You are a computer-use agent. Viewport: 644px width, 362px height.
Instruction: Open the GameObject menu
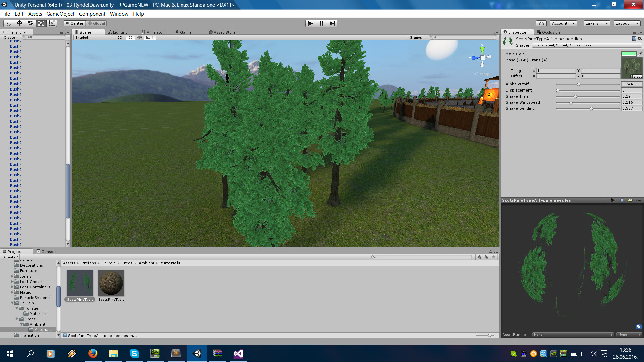pyautogui.click(x=60, y=14)
